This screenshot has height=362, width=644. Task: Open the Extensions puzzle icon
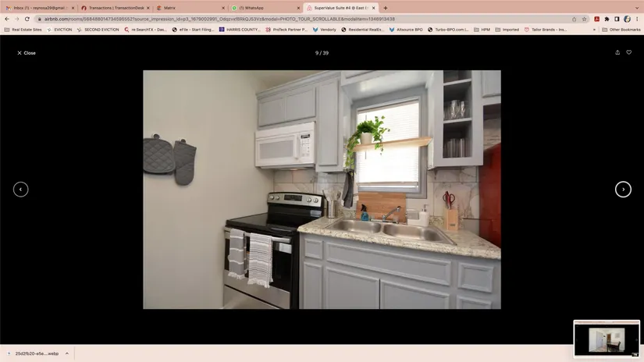[607, 19]
